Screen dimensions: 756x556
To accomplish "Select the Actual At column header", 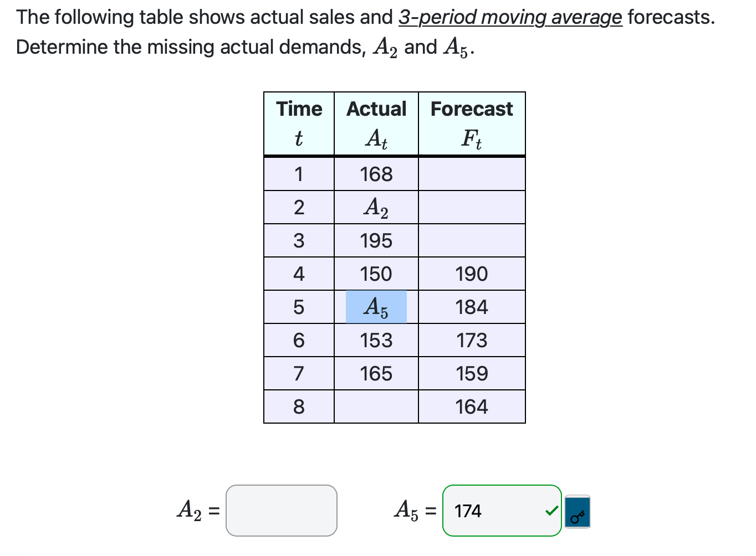I will click(376, 123).
